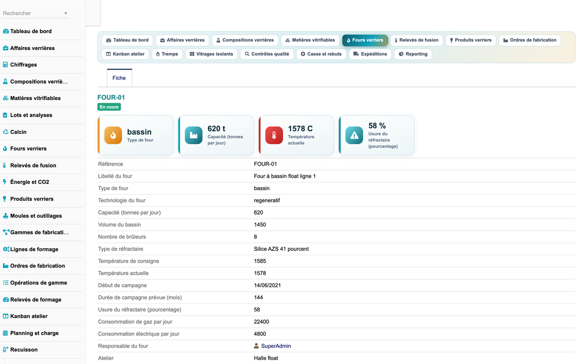588x364 pixels.
Task: Click the 1585 setpoint temperature value
Action: coord(260,261)
